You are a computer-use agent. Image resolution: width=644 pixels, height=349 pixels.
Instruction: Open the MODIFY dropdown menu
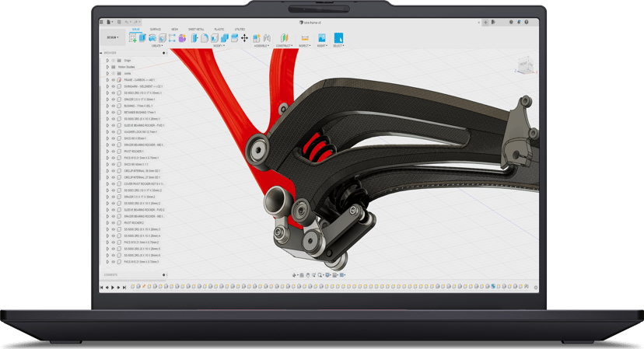[219, 46]
